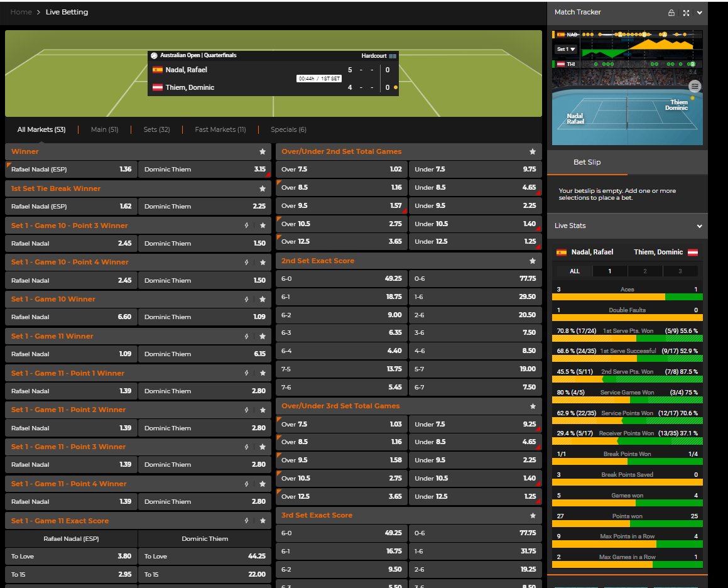This screenshot has height=588, width=728.
Task: Toggle favorite star on Game 11 - Point 2 Winner
Action: [263, 410]
